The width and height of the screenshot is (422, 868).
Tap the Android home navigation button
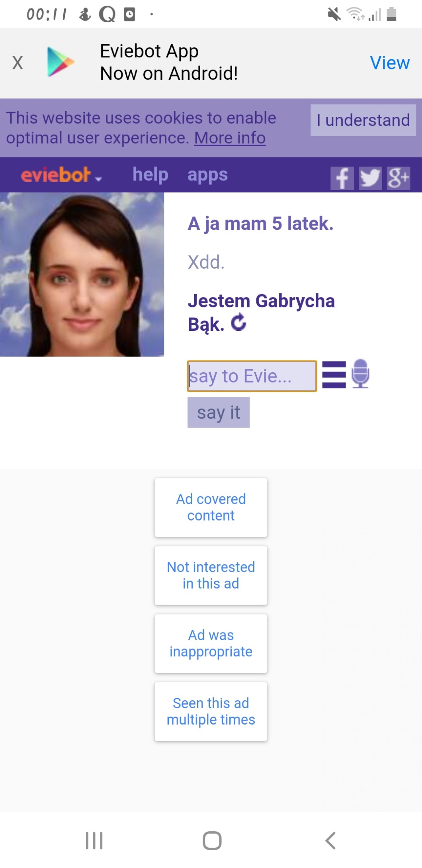pyautogui.click(x=212, y=841)
